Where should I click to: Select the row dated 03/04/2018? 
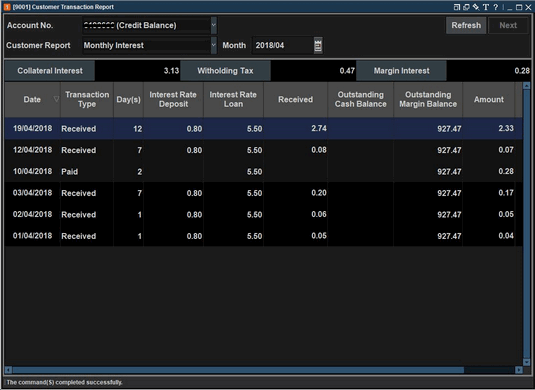click(x=263, y=193)
